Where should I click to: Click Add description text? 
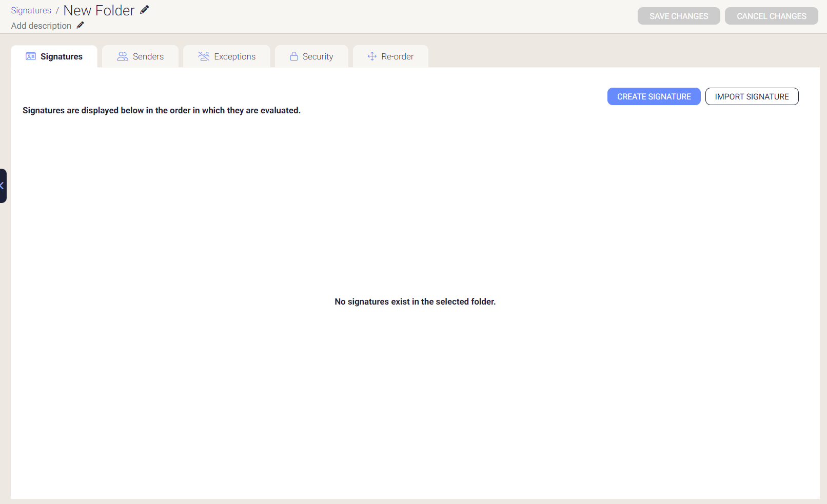click(x=41, y=26)
